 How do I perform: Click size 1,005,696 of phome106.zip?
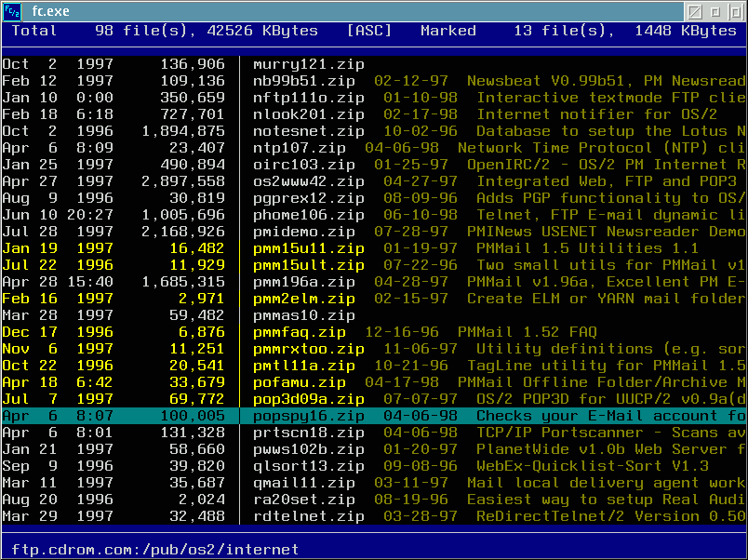click(183, 215)
